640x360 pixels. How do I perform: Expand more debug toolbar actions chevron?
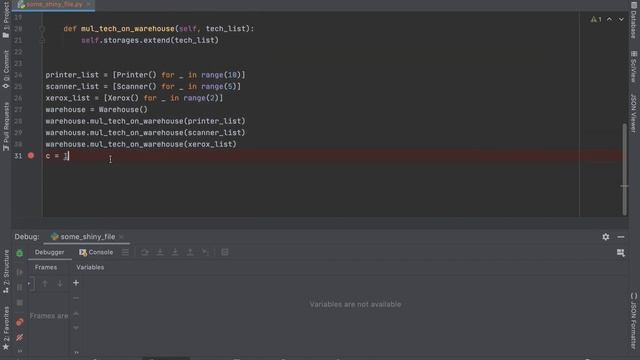click(x=20, y=351)
